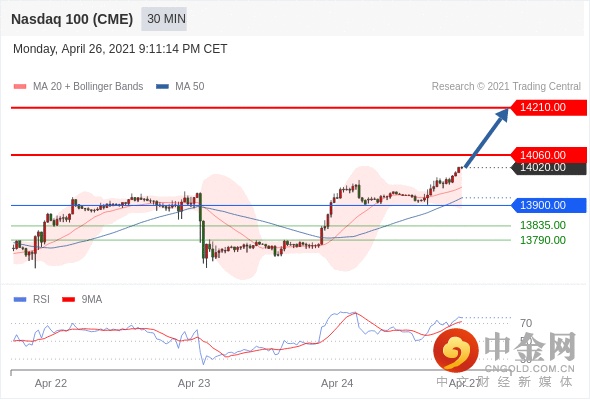Open Research © 2021 Trading Central credit

[x=506, y=87]
